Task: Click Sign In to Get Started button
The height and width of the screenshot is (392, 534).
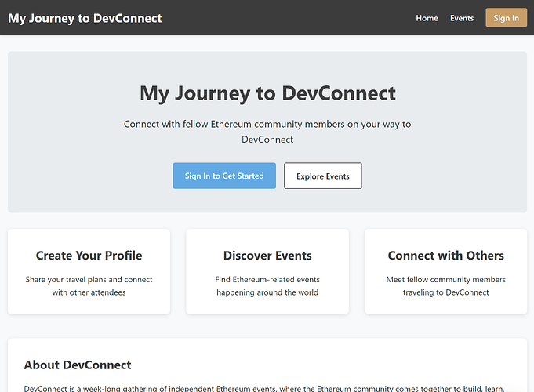Action: click(224, 176)
